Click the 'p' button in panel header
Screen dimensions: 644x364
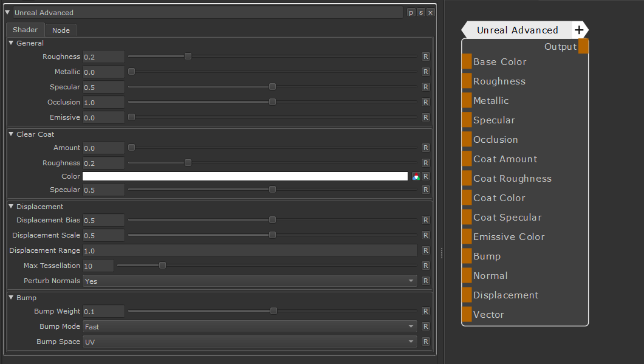411,13
